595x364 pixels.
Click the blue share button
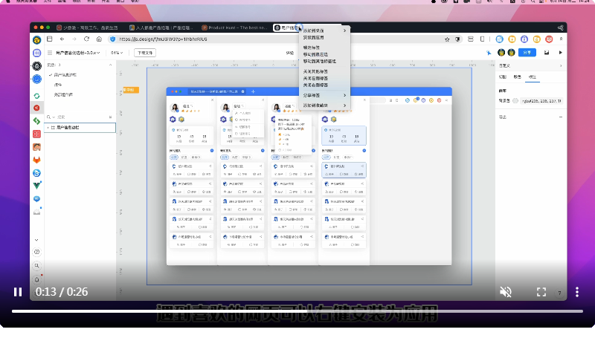pyautogui.click(x=527, y=53)
